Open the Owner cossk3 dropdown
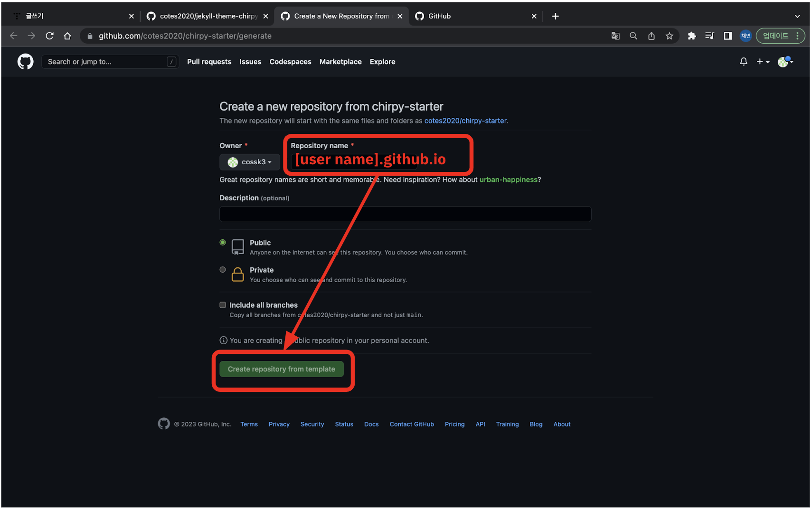The image size is (812, 511). 249,162
